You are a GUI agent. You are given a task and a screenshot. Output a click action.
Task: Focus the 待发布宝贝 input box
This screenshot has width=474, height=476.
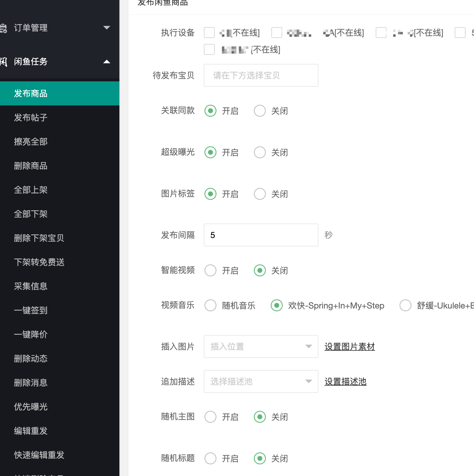261,75
